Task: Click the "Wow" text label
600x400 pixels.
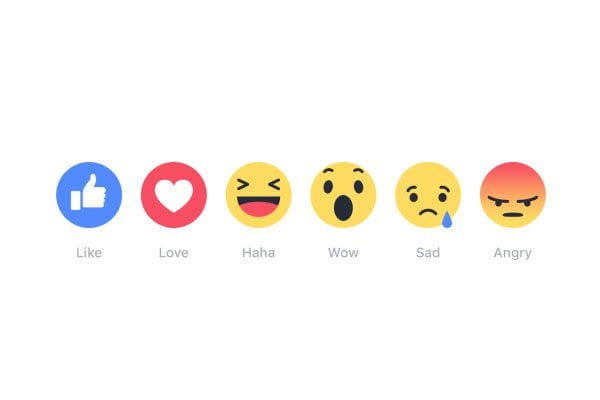Action: (x=343, y=253)
